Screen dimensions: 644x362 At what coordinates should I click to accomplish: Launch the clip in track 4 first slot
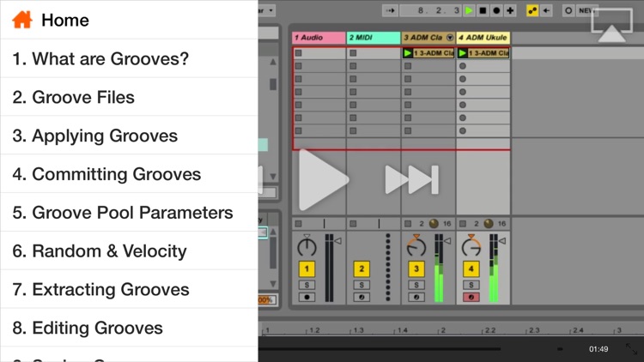tap(463, 53)
